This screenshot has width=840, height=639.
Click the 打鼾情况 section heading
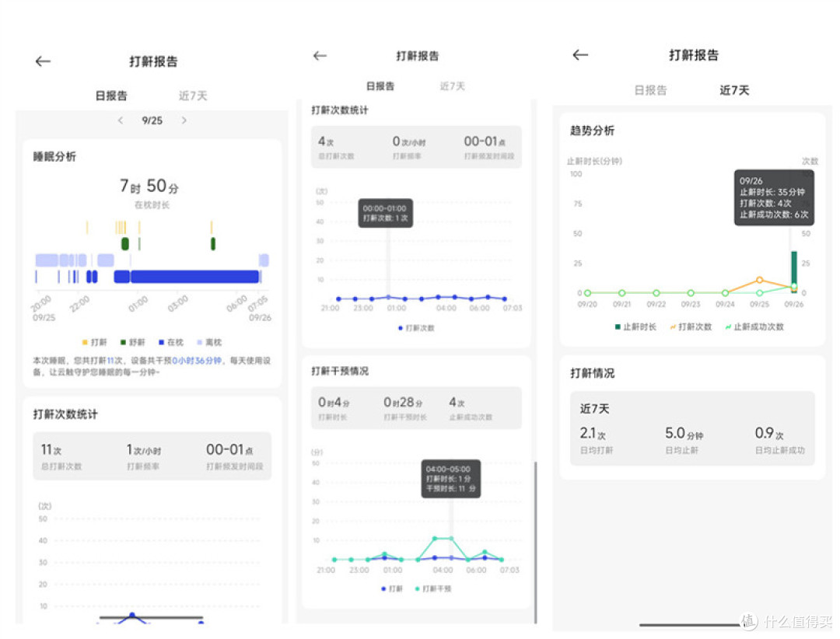click(592, 373)
